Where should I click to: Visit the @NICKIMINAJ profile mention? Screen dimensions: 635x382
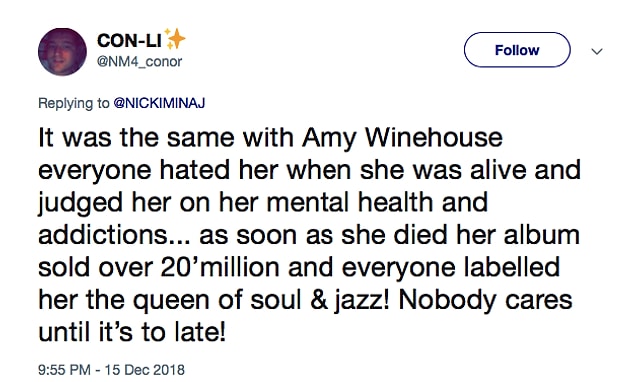[x=159, y=103]
